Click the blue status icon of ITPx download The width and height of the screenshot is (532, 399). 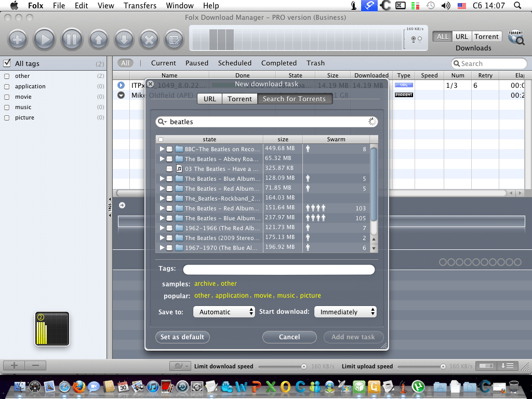pyautogui.click(x=121, y=85)
